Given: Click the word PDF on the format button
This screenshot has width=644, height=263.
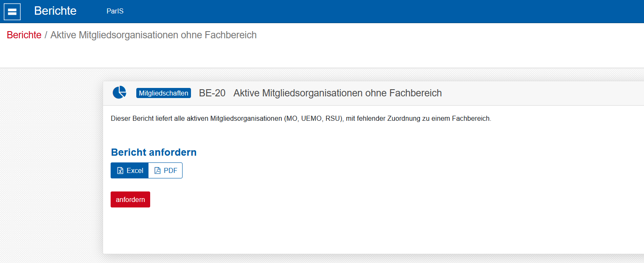Looking at the screenshot, I should [x=170, y=170].
